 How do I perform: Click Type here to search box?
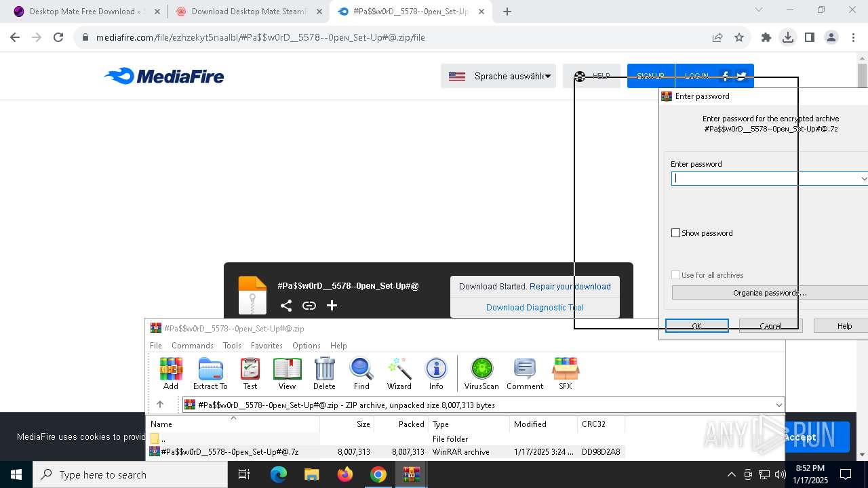point(130,474)
